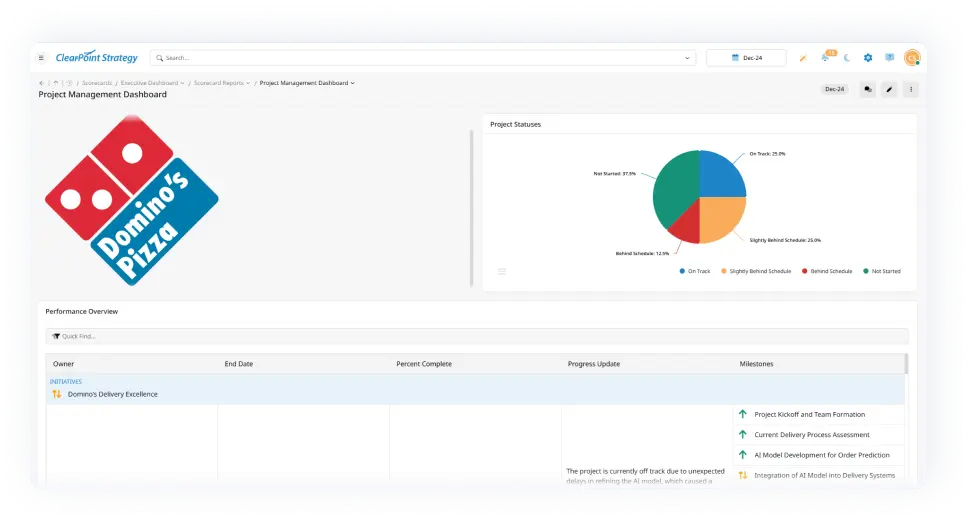Toggle Behind Schedule legend item
Viewport: 969px width, 520px height.
(827, 271)
